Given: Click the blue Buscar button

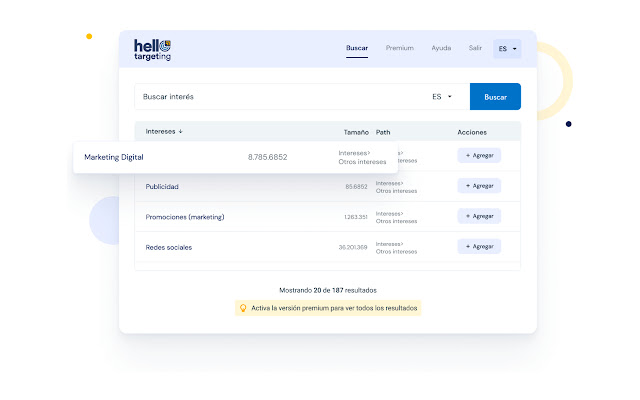Looking at the screenshot, I should point(495,97).
